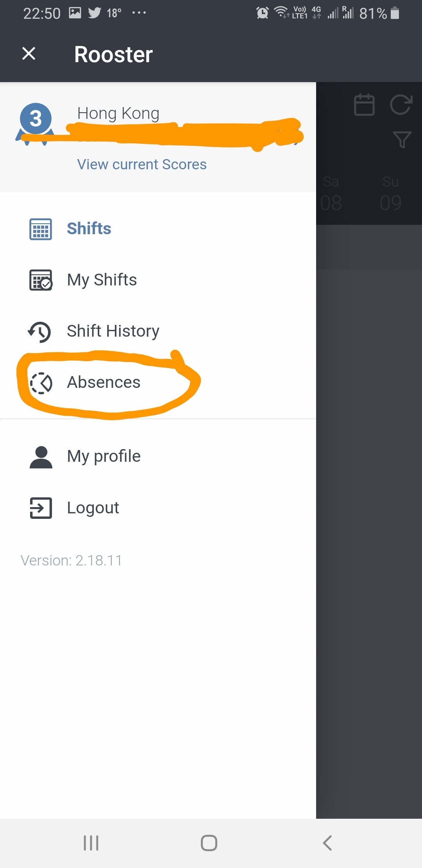
Task: Open the filter funnel icon
Action: tap(402, 139)
